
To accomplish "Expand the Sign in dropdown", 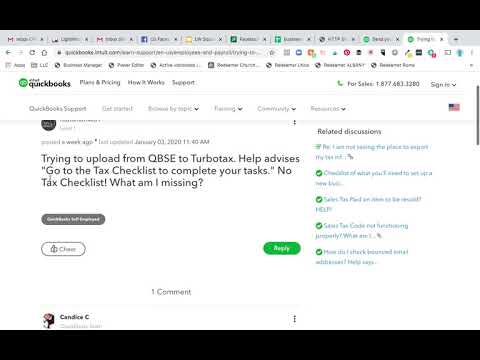I will pos(443,85).
